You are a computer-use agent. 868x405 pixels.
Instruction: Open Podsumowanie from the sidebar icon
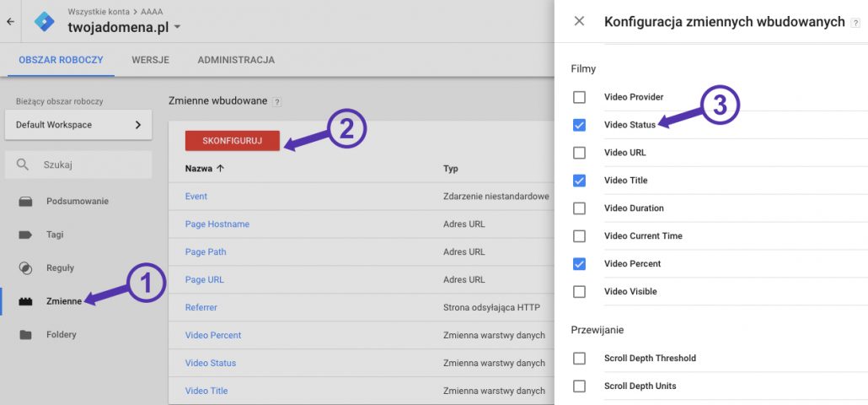tap(25, 202)
